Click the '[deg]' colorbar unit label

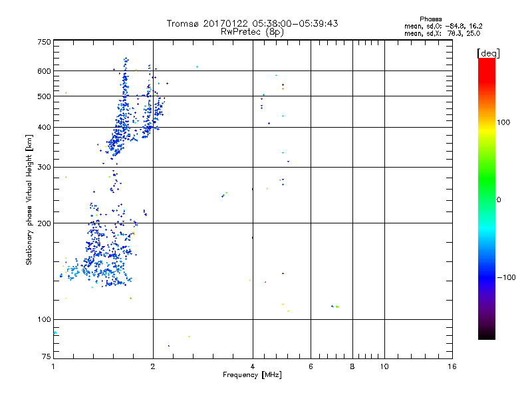click(x=488, y=53)
